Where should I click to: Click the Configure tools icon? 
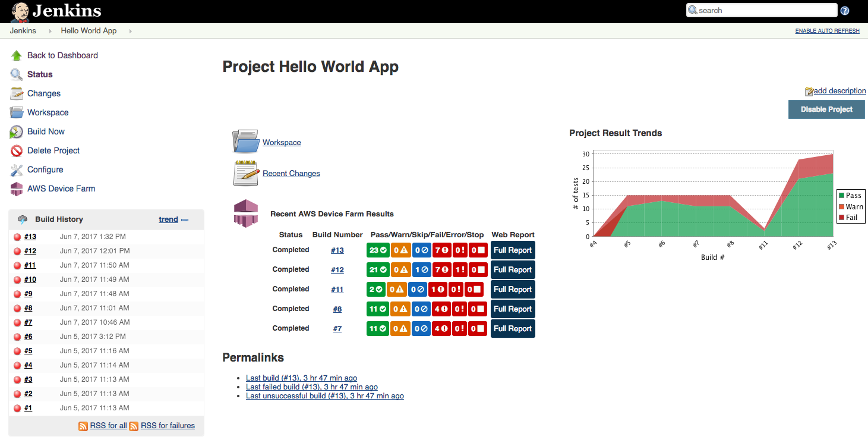17,169
